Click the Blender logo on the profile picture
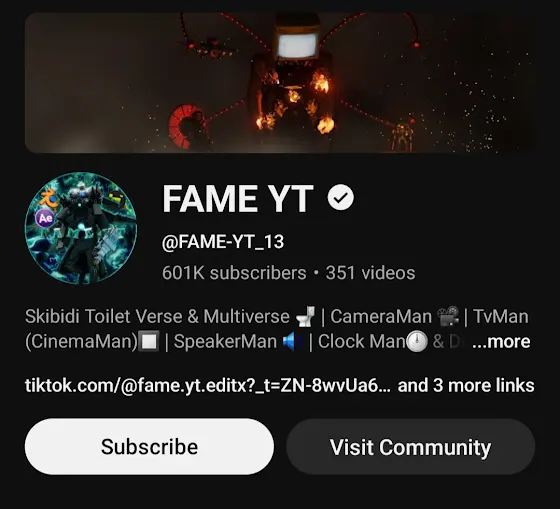 49,198
